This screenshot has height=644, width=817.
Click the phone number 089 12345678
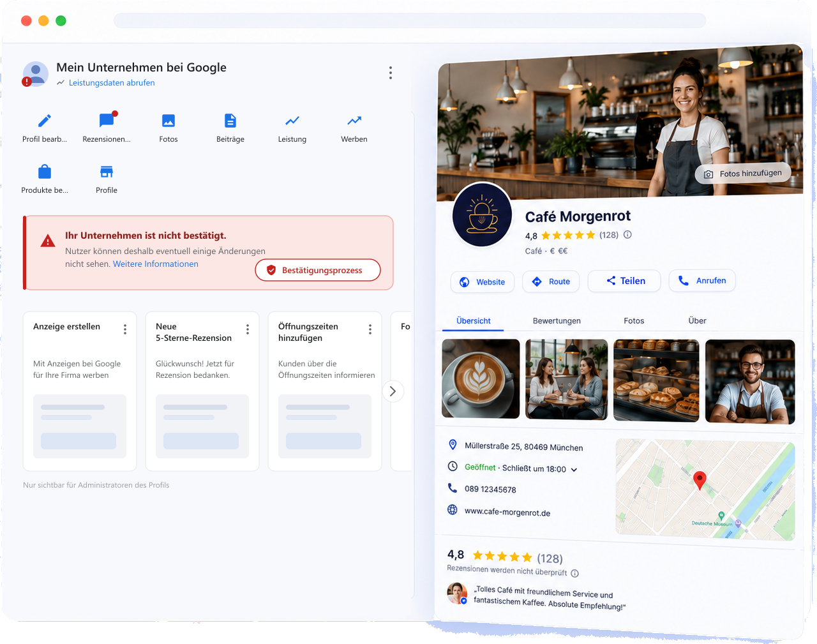[490, 490]
